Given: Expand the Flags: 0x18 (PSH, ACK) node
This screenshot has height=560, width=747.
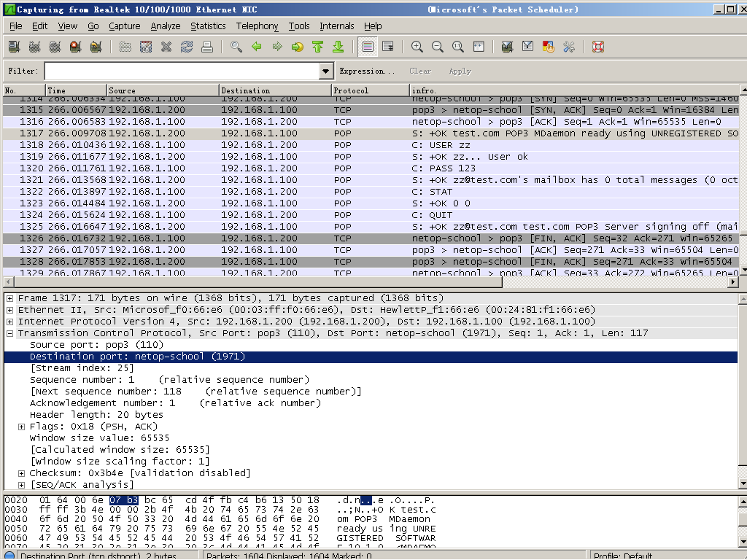Looking at the screenshot, I should coord(22,427).
